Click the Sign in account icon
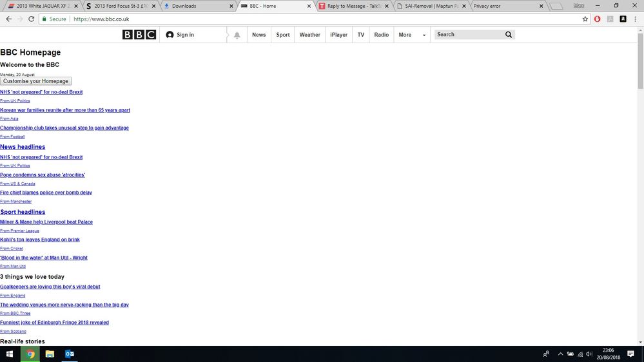 (x=170, y=35)
